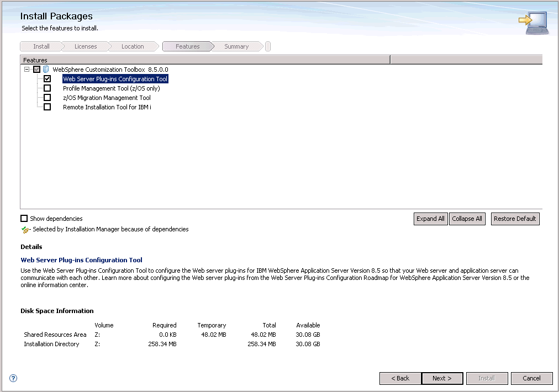The width and height of the screenshot is (559, 392).
Task: Click the Install Packages title
Action: 56,16
